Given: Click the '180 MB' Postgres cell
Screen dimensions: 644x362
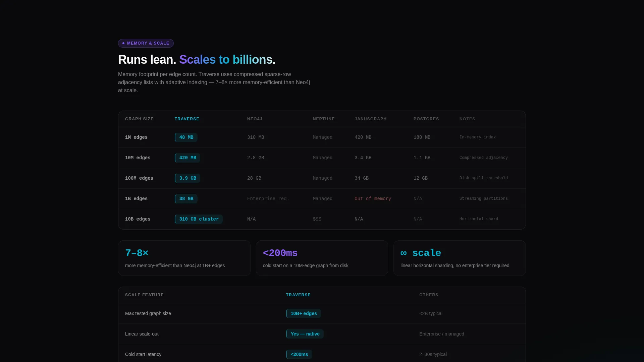Looking at the screenshot, I should pos(422,137).
